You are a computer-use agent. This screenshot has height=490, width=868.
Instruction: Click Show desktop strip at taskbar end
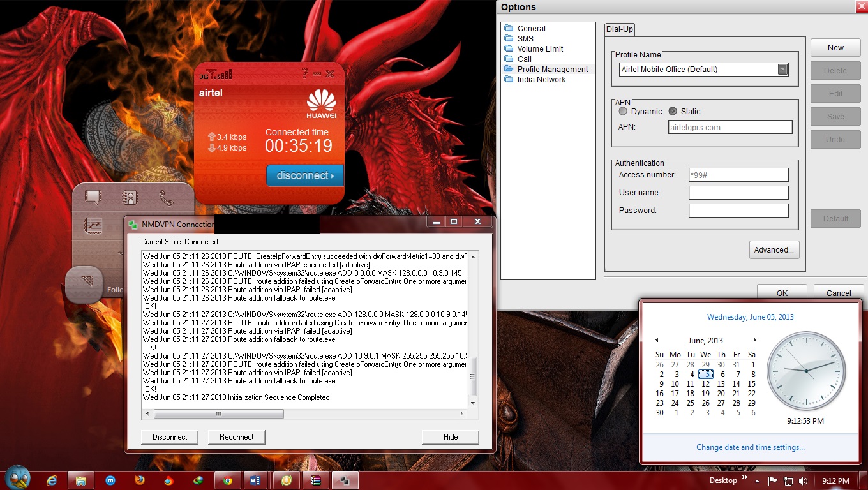(x=863, y=480)
